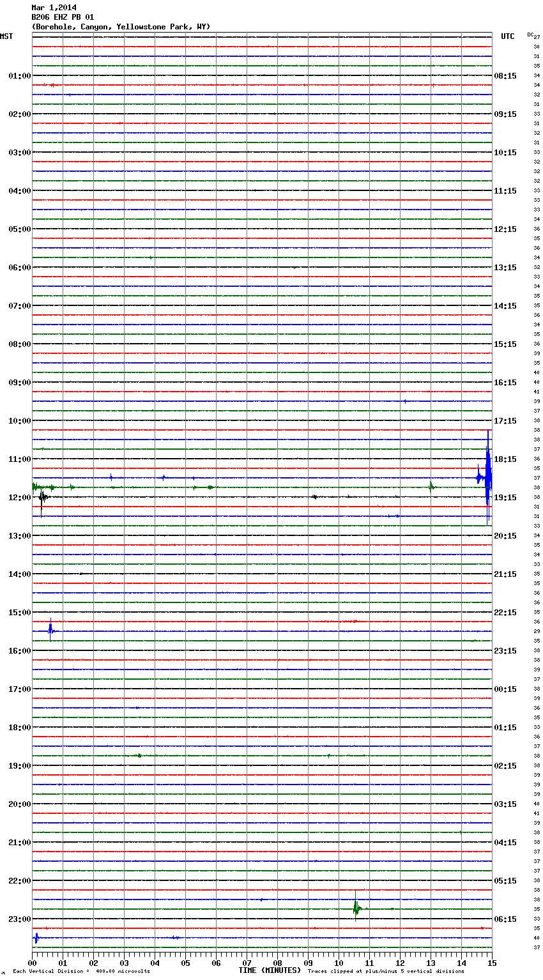This screenshot has height=980, width=543.
Task: Click the green burst at minute 13 near 19:15 UTC
Action: pyautogui.click(x=431, y=487)
